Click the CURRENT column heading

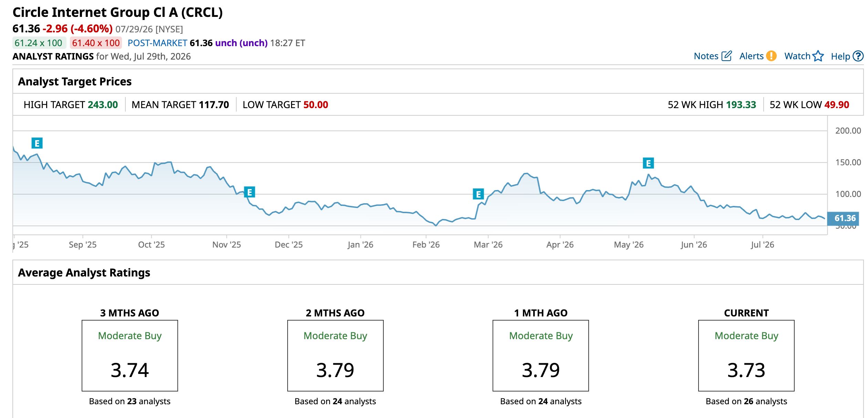pos(746,313)
